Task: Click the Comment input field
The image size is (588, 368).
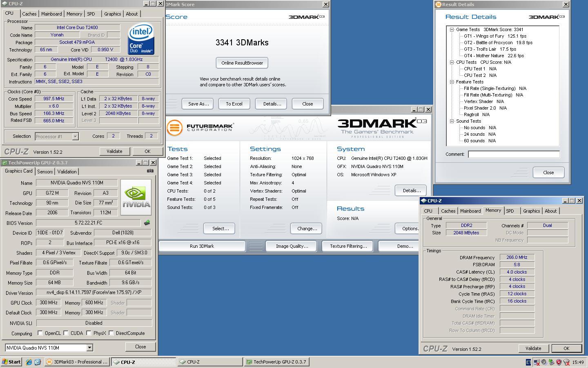Action: click(x=514, y=154)
